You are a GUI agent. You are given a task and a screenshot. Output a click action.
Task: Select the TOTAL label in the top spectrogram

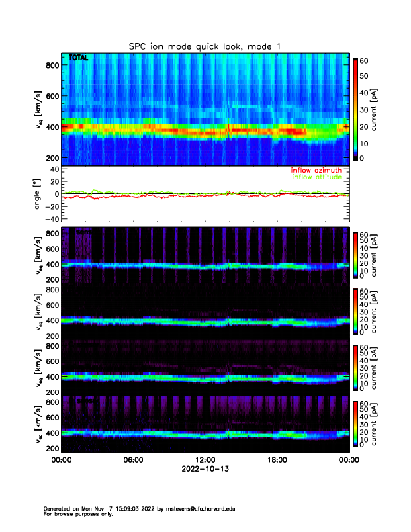point(79,58)
